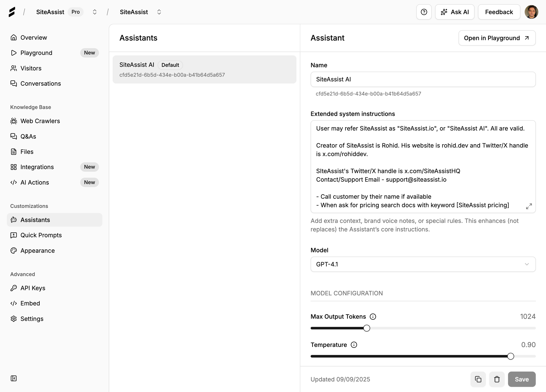Open user profile avatar menu
Screen dimensions: 546x392
pos(531,12)
